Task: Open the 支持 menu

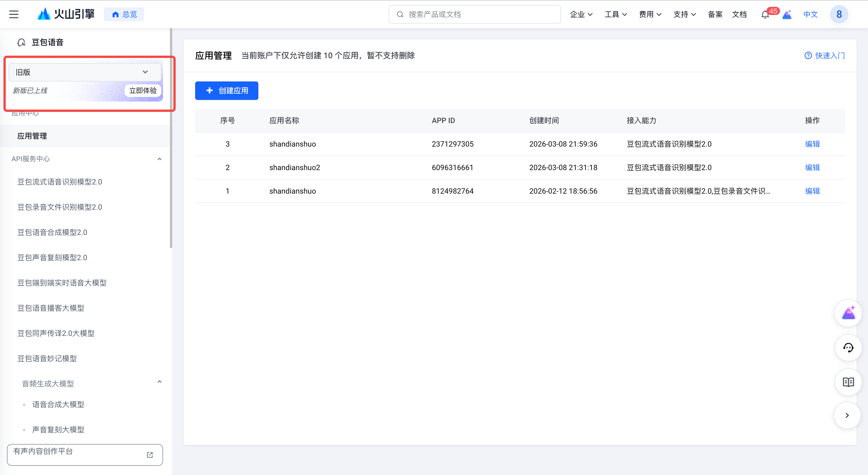Action: (684, 14)
